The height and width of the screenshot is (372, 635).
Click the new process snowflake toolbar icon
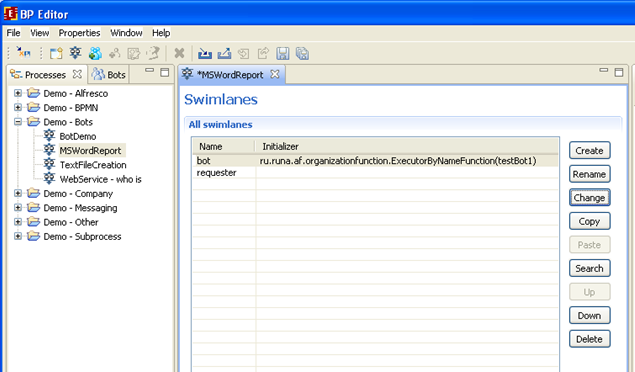point(75,53)
